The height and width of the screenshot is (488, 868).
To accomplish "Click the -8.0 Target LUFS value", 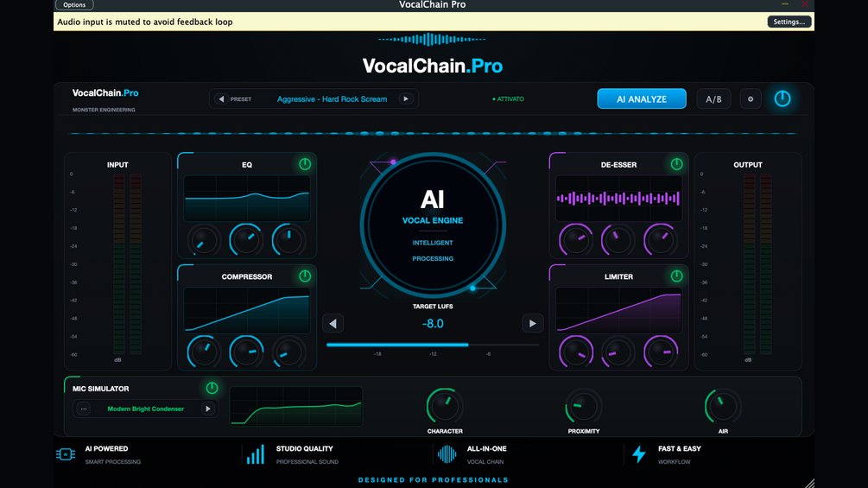I will pyautogui.click(x=433, y=324).
